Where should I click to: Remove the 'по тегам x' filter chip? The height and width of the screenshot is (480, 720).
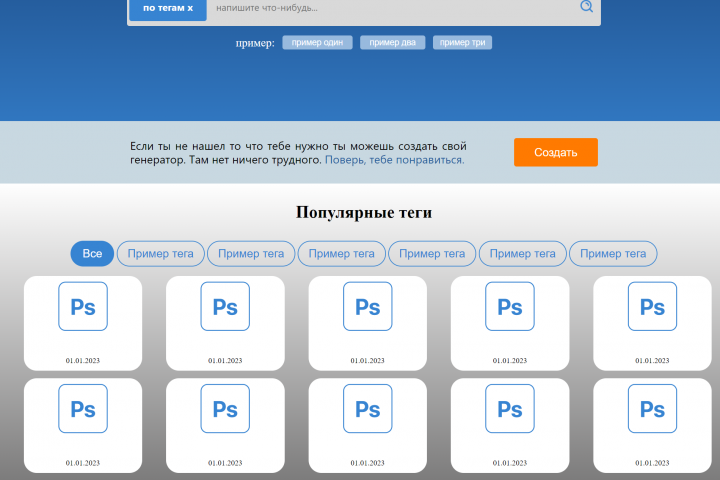(168, 9)
